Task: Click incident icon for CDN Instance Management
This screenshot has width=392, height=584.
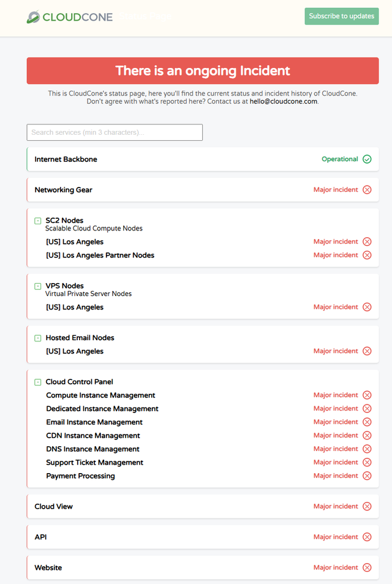Action: click(367, 435)
